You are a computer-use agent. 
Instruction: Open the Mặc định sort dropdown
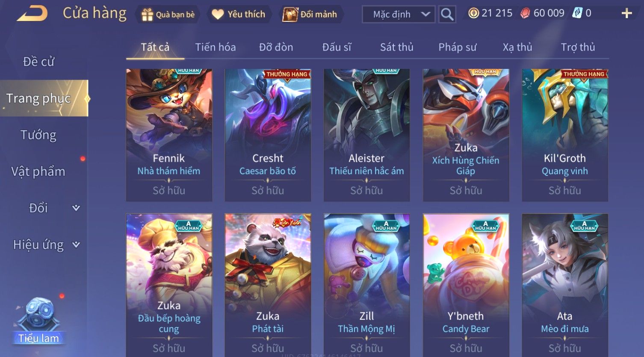(x=399, y=14)
